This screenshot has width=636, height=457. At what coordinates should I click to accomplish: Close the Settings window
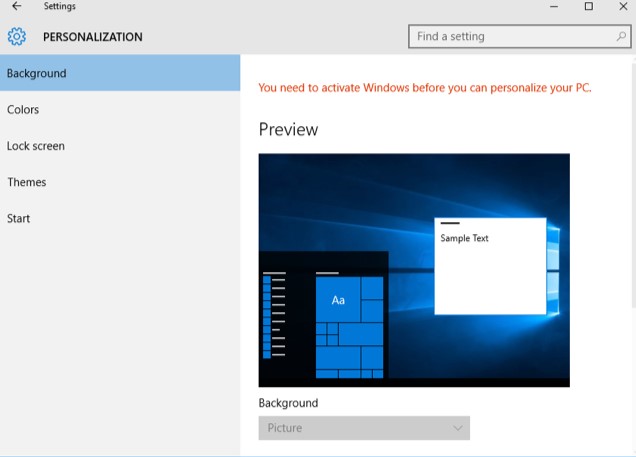[x=623, y=6]
